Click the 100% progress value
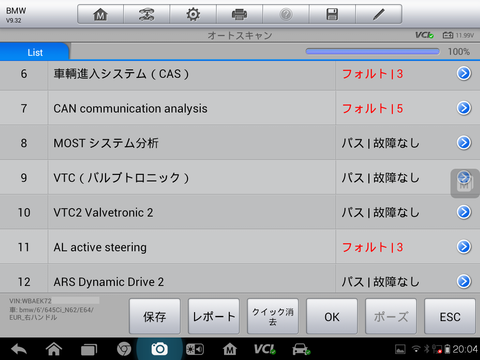This screenshot has width=480, height=360. pyautogui.click(x=459, y=52)
